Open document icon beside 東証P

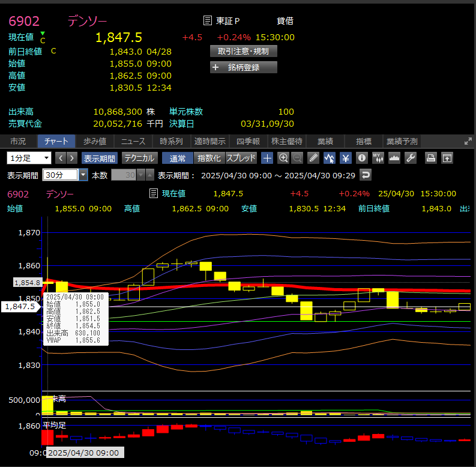click(207, 20)
